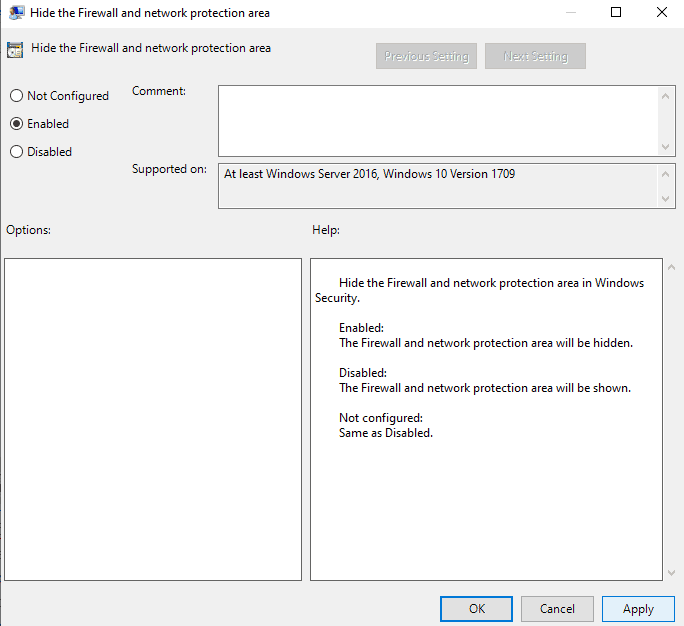684x626 pixels.
Task: Click Comment box scroll down arrow
Action: 665,147
